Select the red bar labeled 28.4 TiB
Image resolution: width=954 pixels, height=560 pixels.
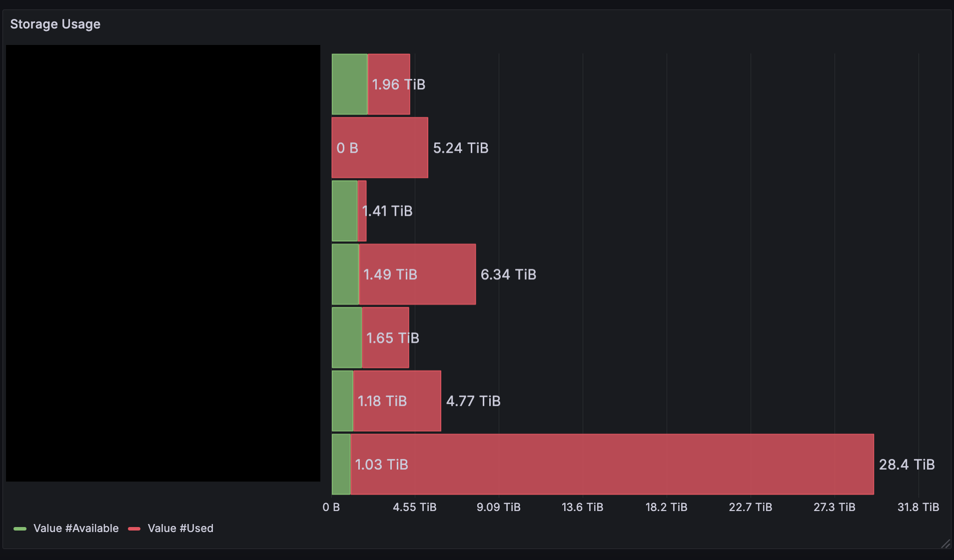click(x=612, y=464)
